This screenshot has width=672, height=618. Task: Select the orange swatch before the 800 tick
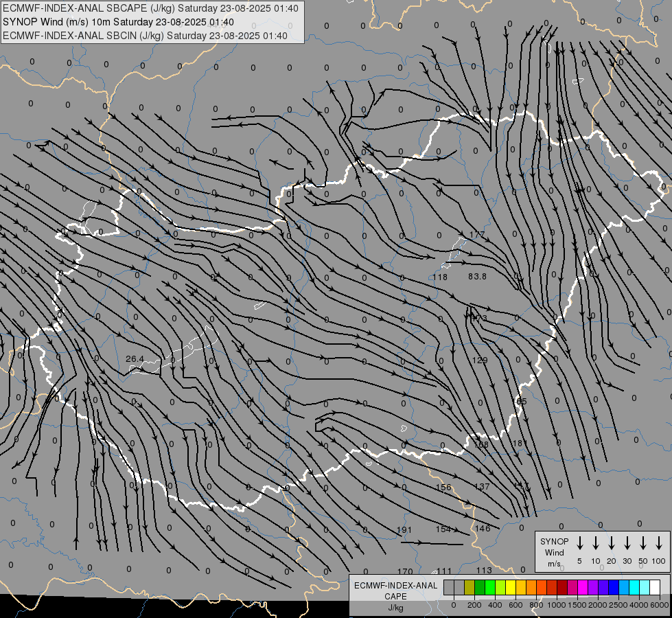tap(531, 587)
